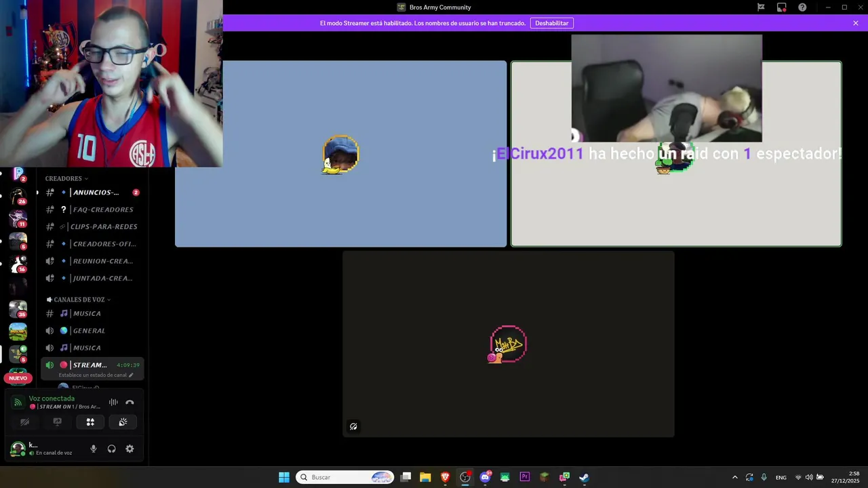Mute the microphone in user panel

coord(94,449)
